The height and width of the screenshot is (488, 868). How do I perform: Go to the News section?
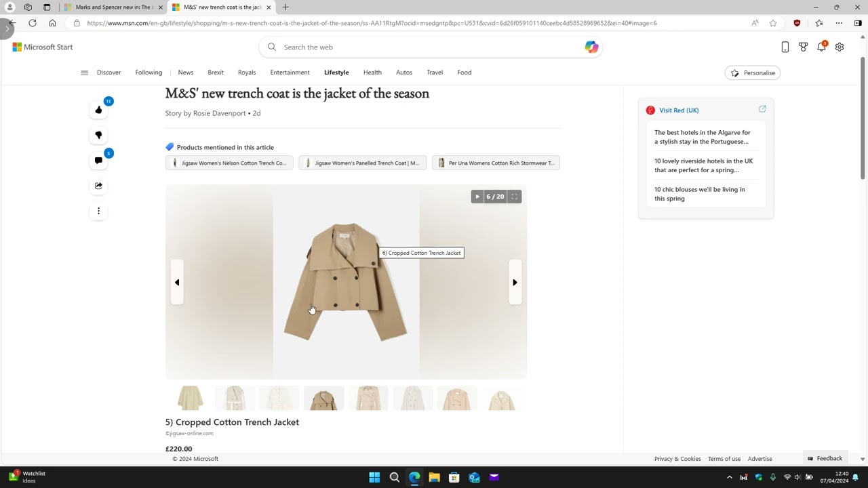[186, 73]
